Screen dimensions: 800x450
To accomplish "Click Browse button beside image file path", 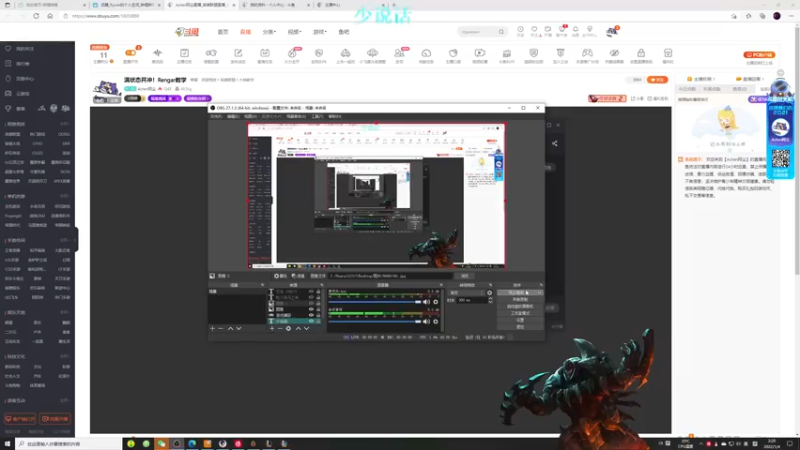I will point(464,276).
